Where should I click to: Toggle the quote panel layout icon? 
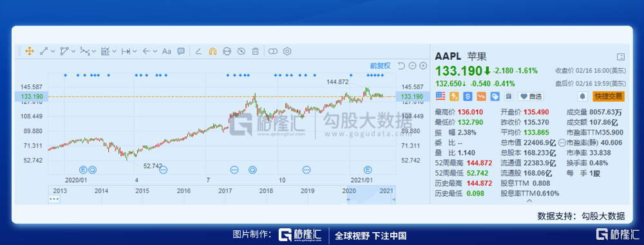tap(621, 57)
